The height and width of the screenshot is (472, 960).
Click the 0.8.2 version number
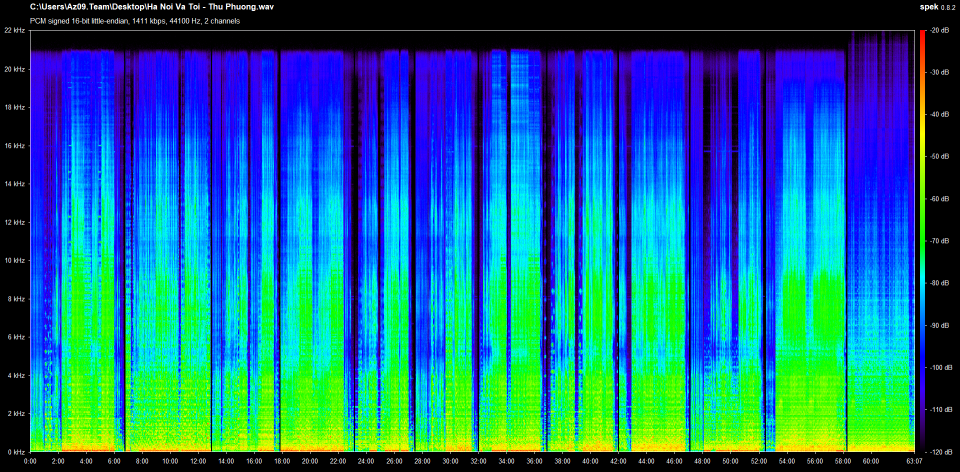(x=947, y=8)
